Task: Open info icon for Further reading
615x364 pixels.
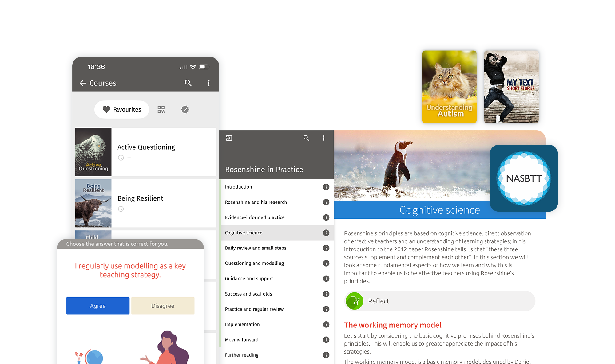Action: coord(326,355)
